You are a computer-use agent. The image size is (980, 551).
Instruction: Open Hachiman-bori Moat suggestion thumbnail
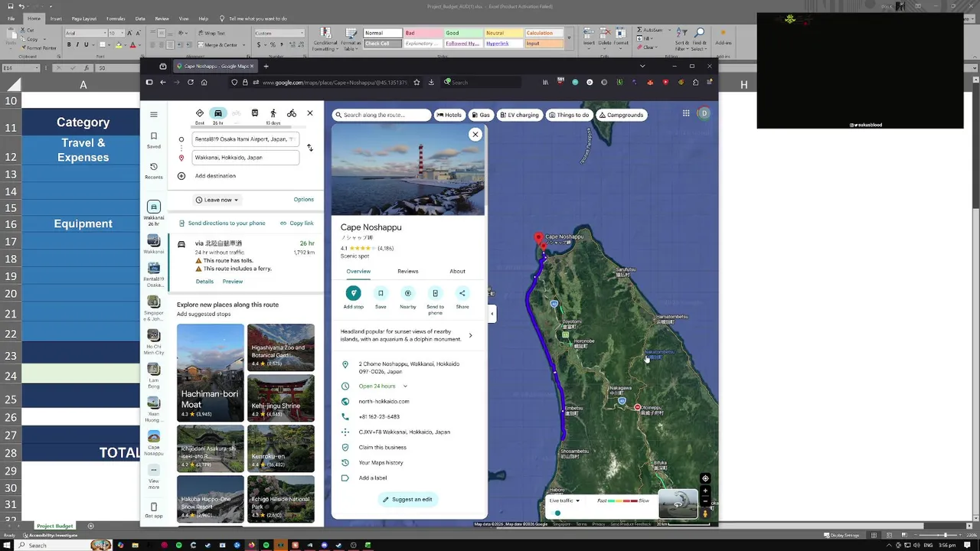(x=211, y=373)
